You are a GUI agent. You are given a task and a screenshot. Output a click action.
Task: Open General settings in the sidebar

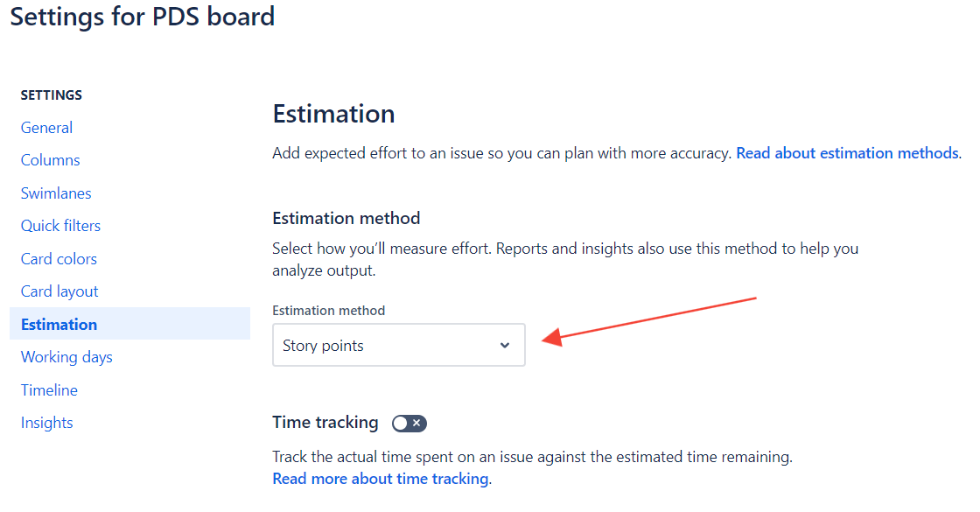pyautogui.click(x=47, y=128)
